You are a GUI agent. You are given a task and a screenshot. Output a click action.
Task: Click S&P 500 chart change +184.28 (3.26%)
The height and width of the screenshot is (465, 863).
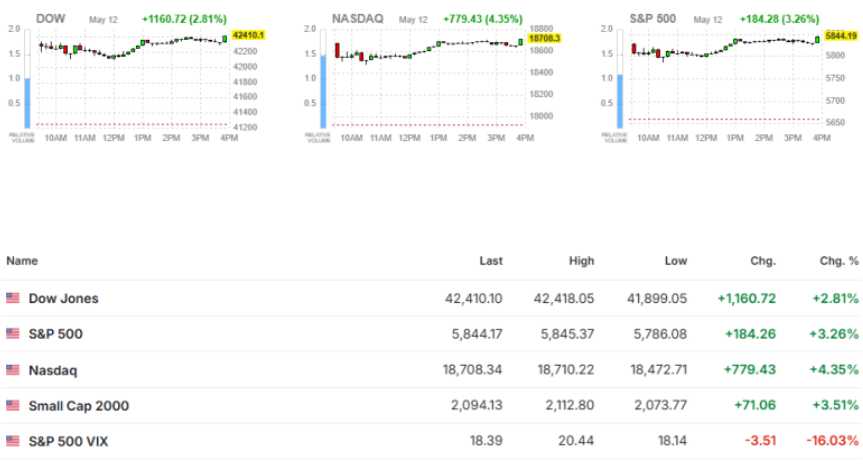[779, 19]
